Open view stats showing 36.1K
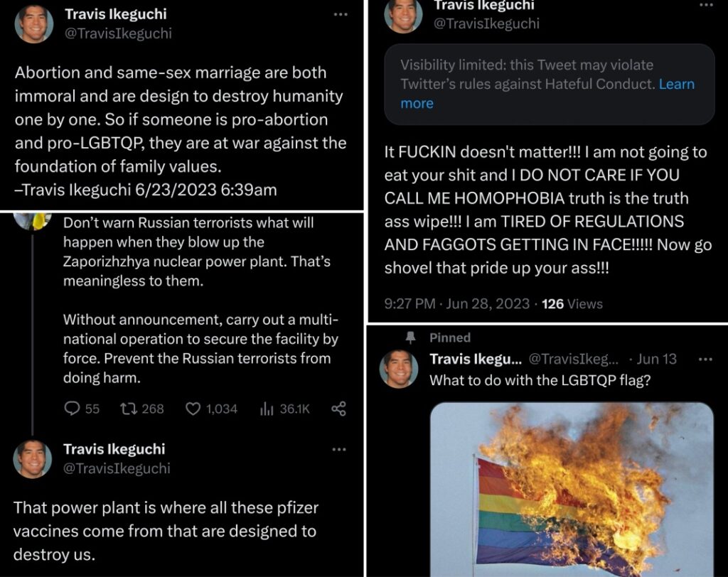 point(267,409)
